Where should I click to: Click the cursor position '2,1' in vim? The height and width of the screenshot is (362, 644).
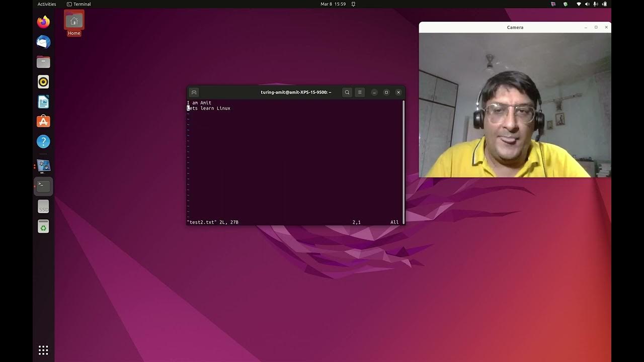[x=356, y=222]
